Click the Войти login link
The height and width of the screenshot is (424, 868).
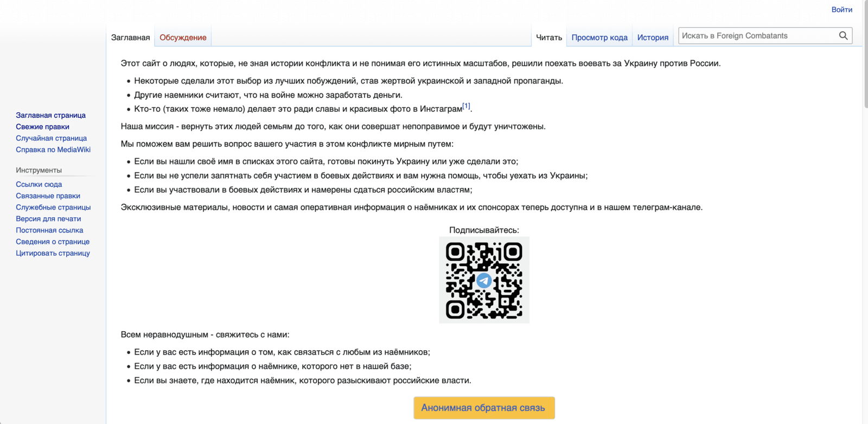pos(842,9)
